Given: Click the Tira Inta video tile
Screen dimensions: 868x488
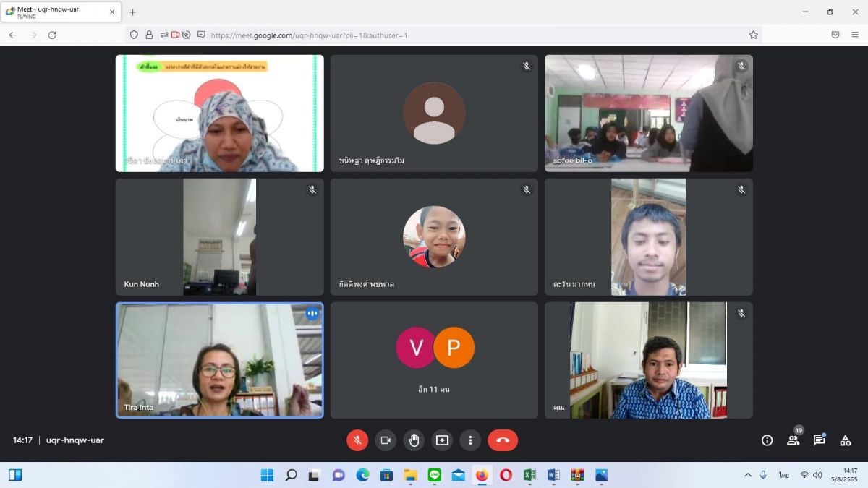Looking at the screenshot, I should point(219,360).
